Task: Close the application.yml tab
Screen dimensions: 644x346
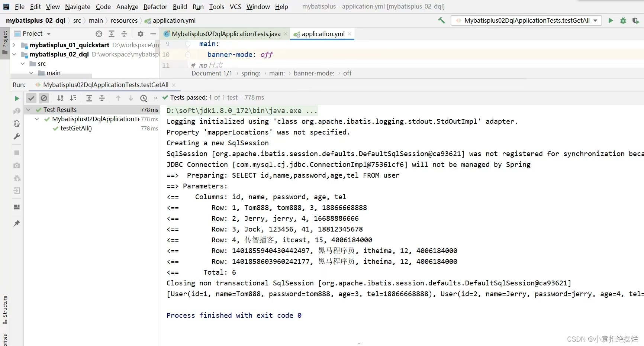Action: (350, 34)
